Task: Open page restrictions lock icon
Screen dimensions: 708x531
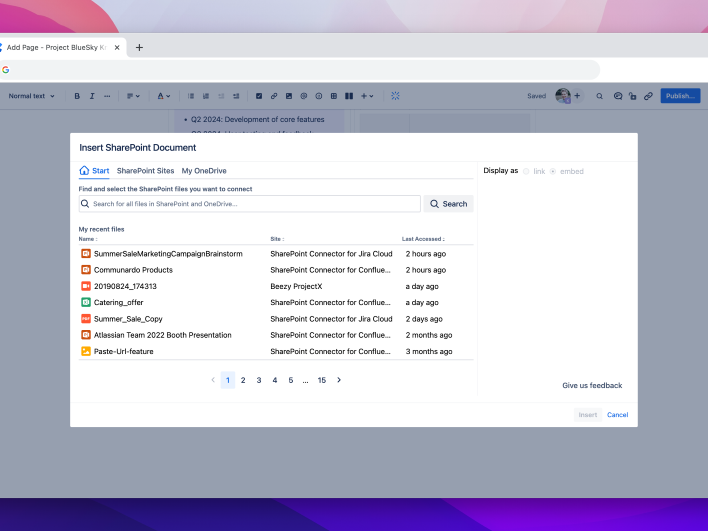Action: pos(633,96)
